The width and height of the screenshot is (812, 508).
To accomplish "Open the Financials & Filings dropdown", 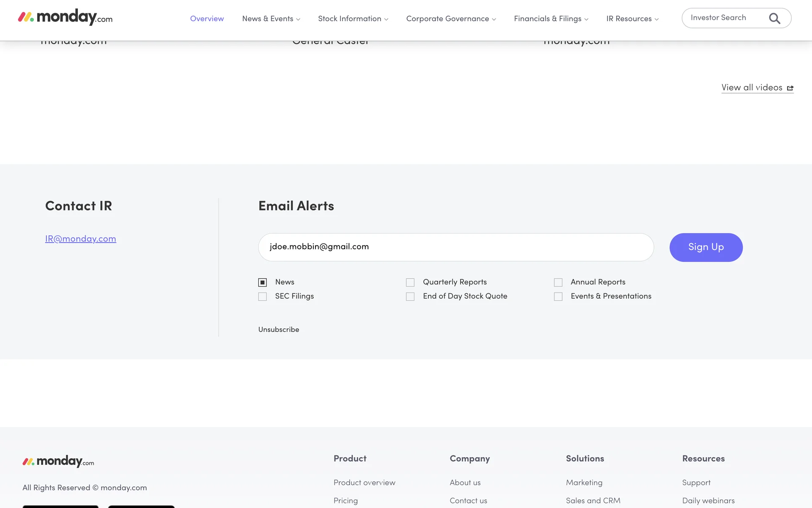I will (x=551, y=19).
